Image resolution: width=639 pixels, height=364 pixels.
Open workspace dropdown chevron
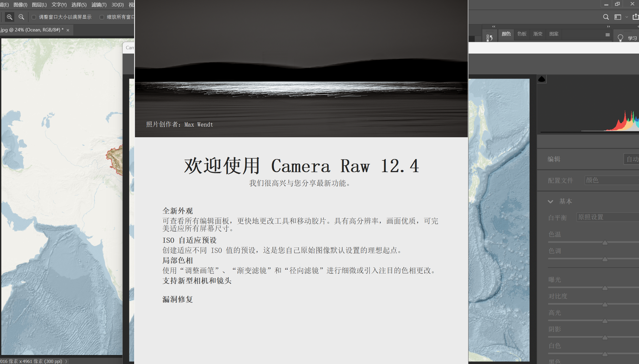[627, 17]
